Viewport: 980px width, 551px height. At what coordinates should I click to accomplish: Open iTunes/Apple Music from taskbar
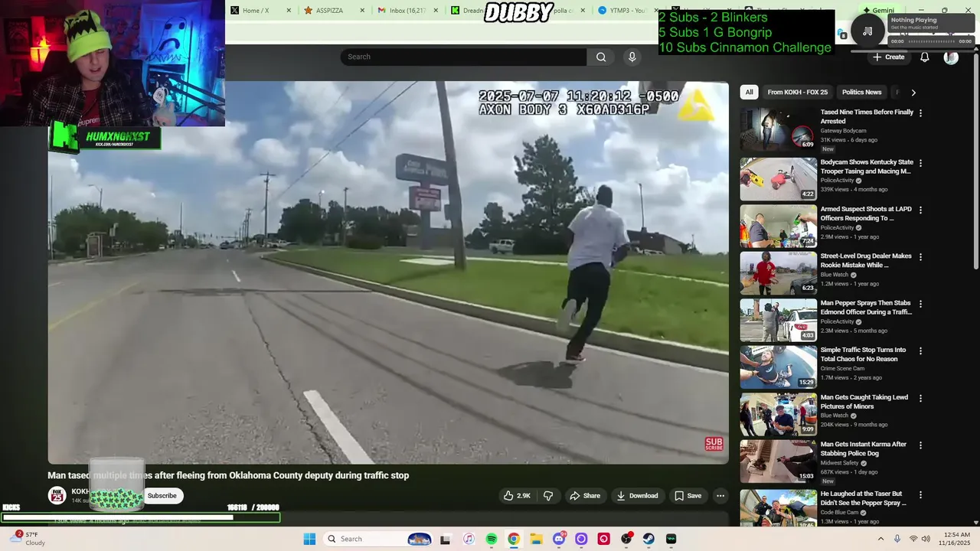click(469, 539)
